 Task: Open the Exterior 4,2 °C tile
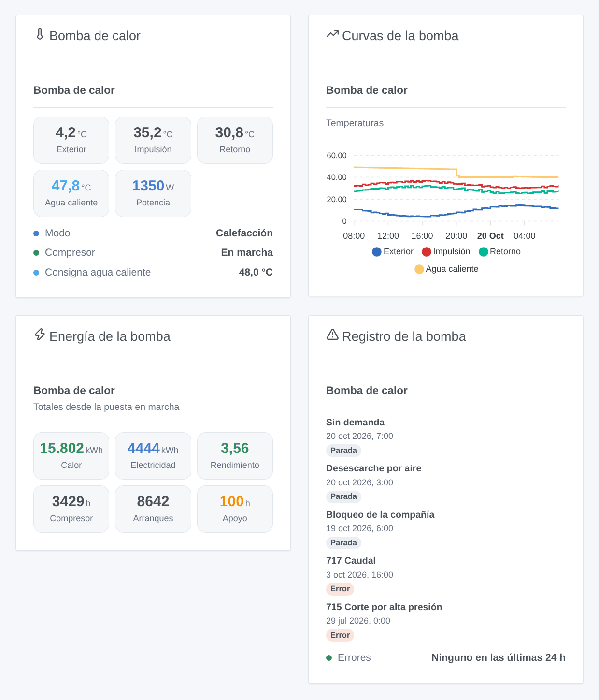(x=71, y=140)
